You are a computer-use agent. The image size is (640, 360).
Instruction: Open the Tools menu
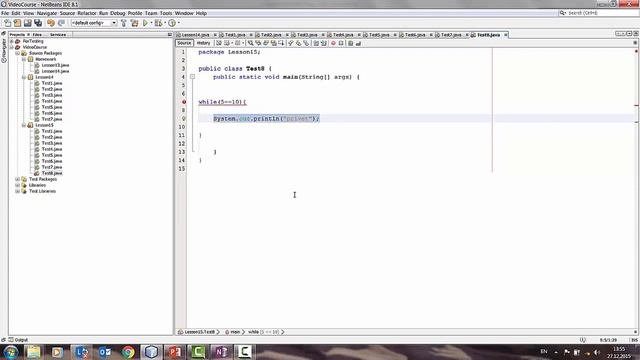click(x=166, y=13)
